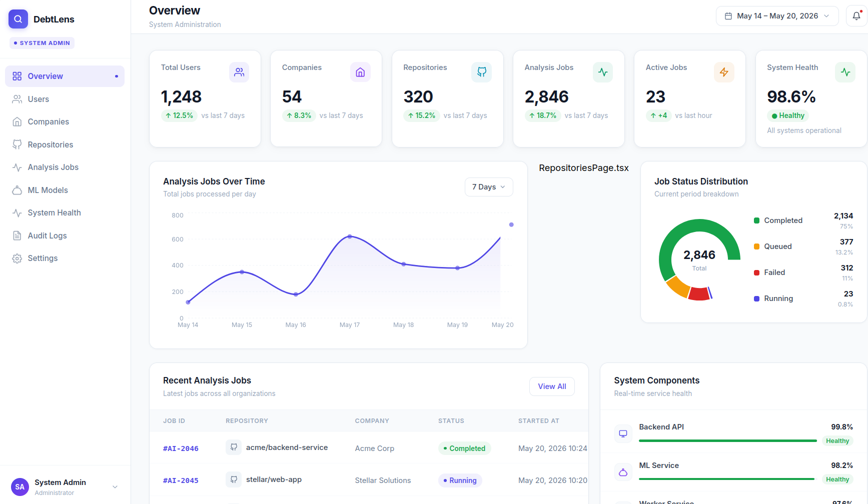Click the Healthy badge under 98.6%
The width and height of the screenshot is (868, 504).
(x=788, y=115)
